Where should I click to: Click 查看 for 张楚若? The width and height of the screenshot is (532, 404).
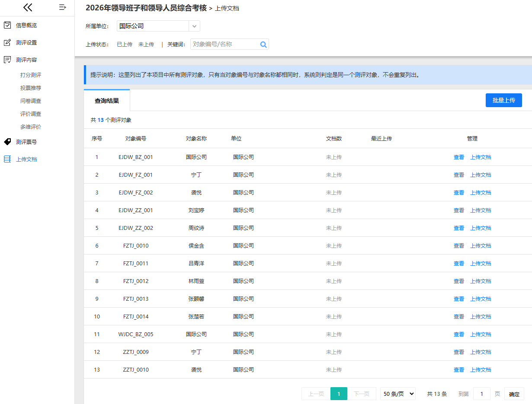tap(459, 316)
